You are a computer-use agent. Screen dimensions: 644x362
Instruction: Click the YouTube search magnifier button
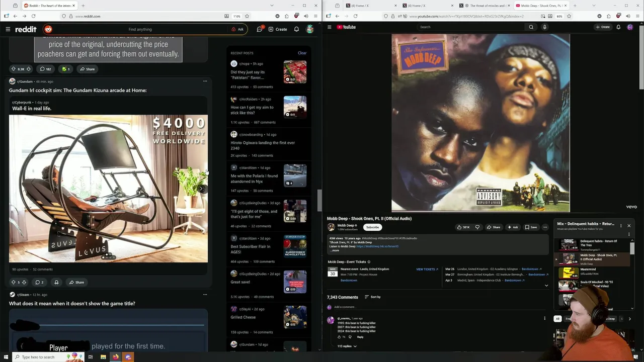[x=531, y=27]
